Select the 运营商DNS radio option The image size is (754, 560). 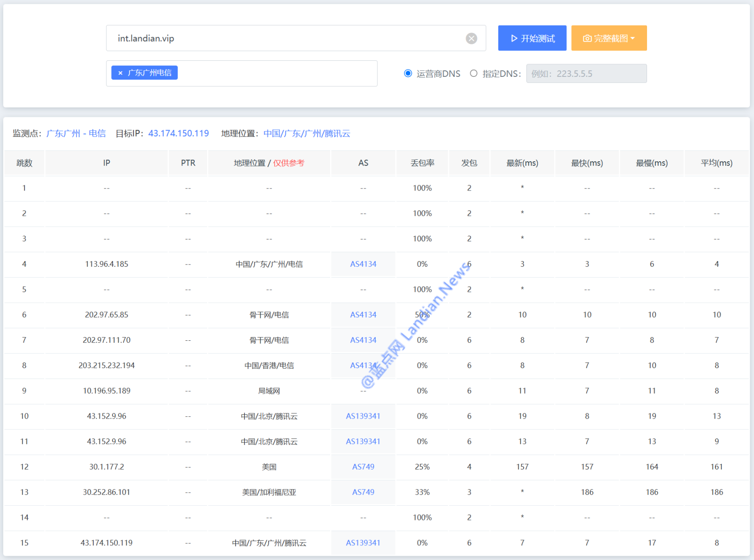pyautogui.click(x=408, y=74)
